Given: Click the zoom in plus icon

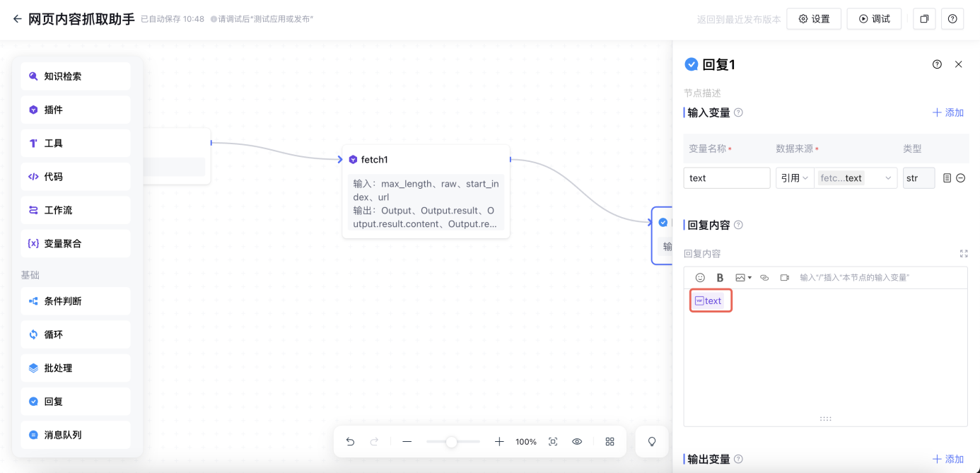Looking at the screenshot, I should point(499,442).
